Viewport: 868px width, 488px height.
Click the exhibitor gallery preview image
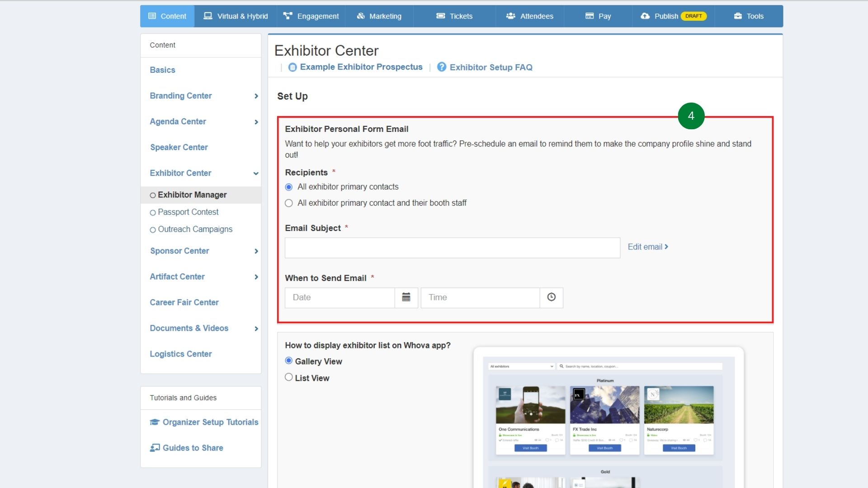pyautogui.click(x=608, y=418)
